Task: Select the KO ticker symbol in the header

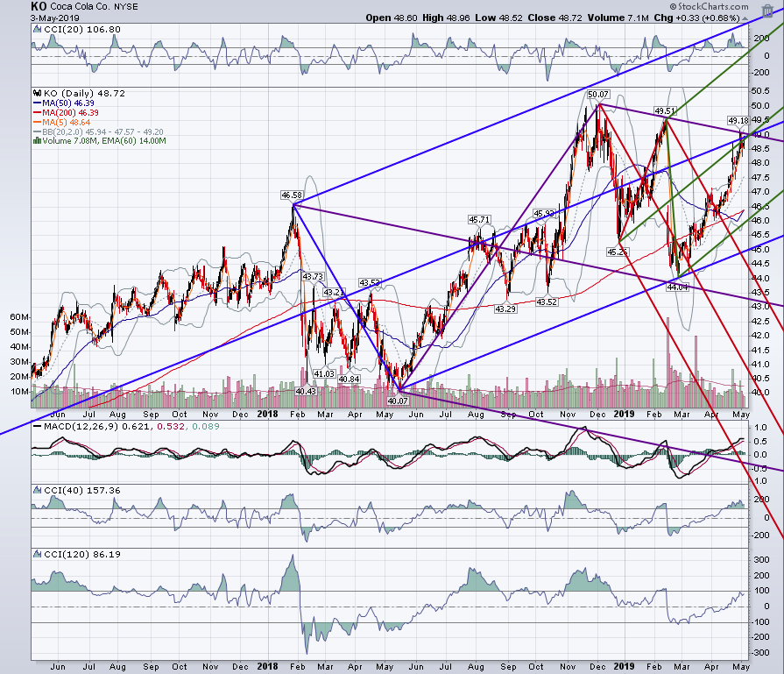Action: coord(39,6)
